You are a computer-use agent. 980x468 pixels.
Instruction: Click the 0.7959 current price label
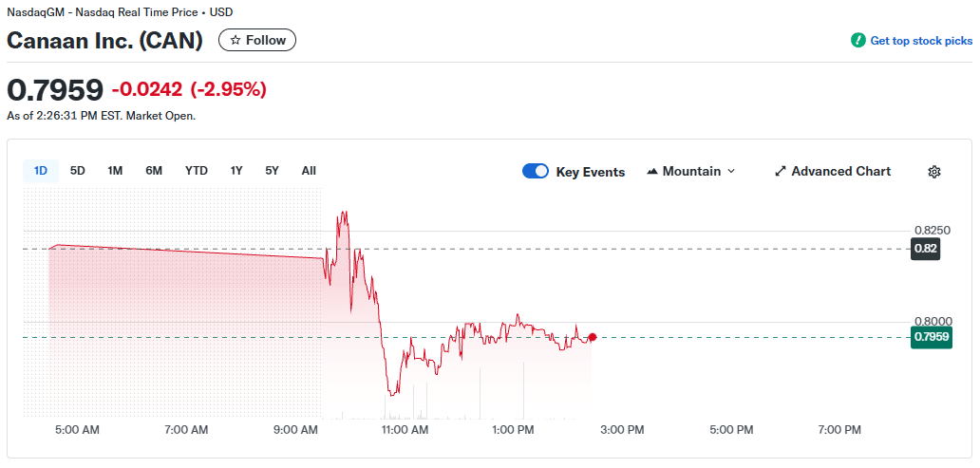tap(931, 337)
